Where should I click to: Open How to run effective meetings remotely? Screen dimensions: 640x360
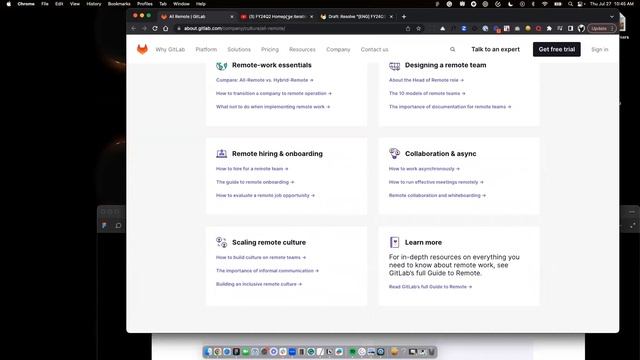436,182
